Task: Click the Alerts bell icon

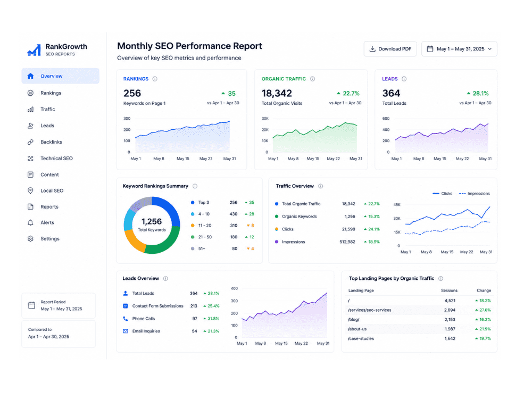Action: [x=30, y=222]
